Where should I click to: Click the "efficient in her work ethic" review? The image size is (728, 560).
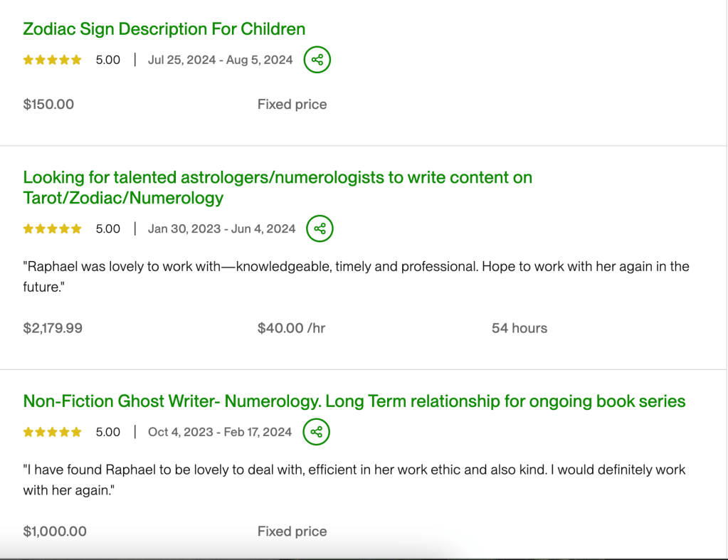click(354, 470)
